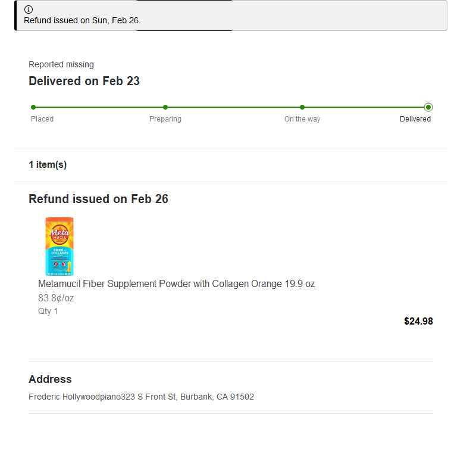Click the Refund issued on Feb 26 heading
This screenshot has width=476, height=452.
coord(98,199)
